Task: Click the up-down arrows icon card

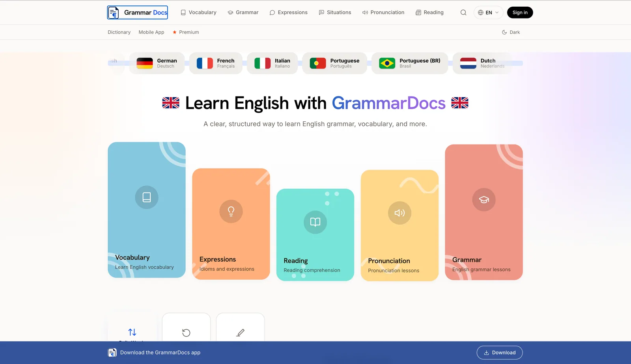Action: click(132, 327)
